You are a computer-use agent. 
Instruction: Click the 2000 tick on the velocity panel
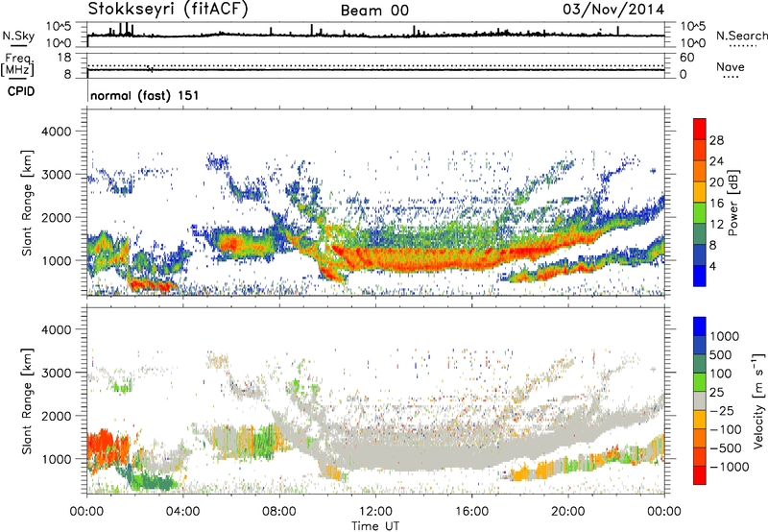57,416
